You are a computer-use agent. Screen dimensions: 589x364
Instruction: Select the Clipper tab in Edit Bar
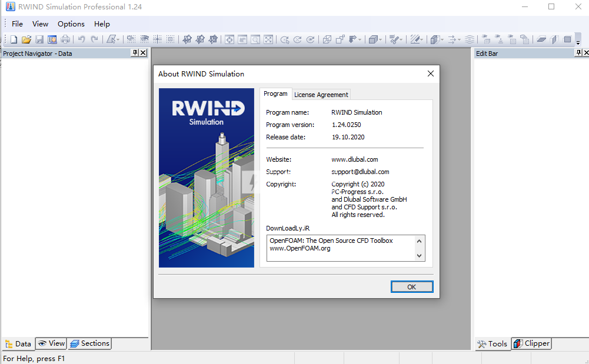[531, 343]
